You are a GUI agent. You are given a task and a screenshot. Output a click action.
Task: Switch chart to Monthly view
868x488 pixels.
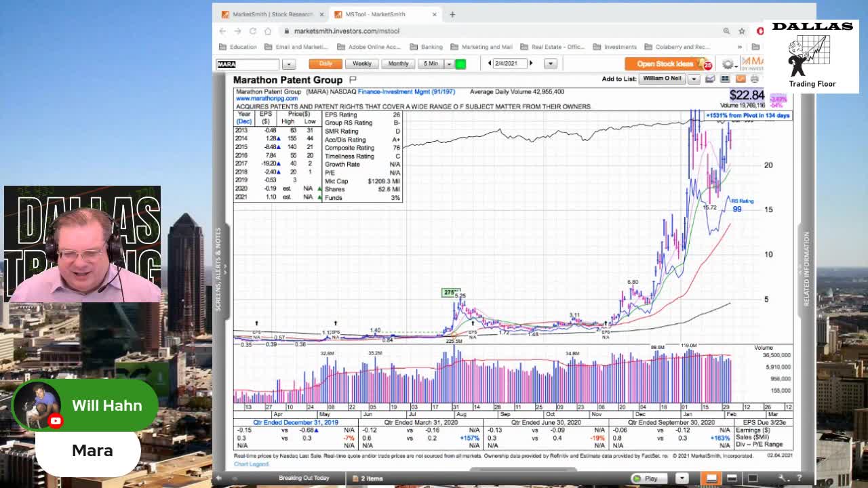pos(398,64)
